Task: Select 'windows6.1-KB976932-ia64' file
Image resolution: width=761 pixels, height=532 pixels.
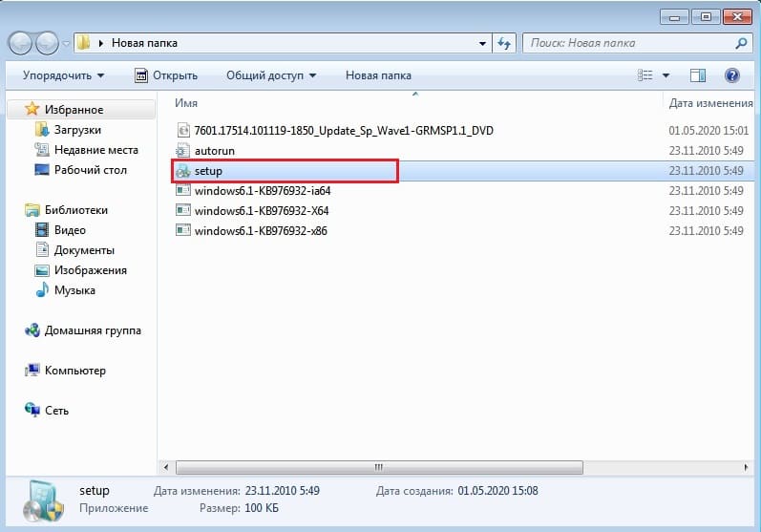Action: (x=263, y=191)
